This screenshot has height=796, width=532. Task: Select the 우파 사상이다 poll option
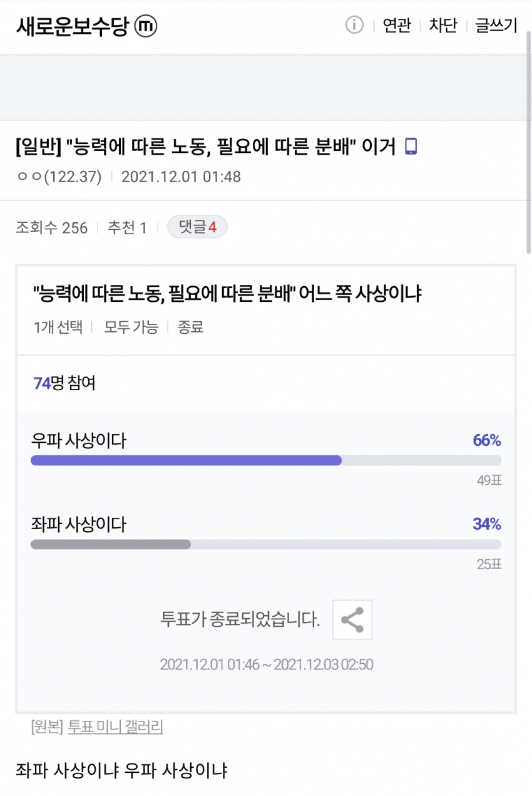79,441
